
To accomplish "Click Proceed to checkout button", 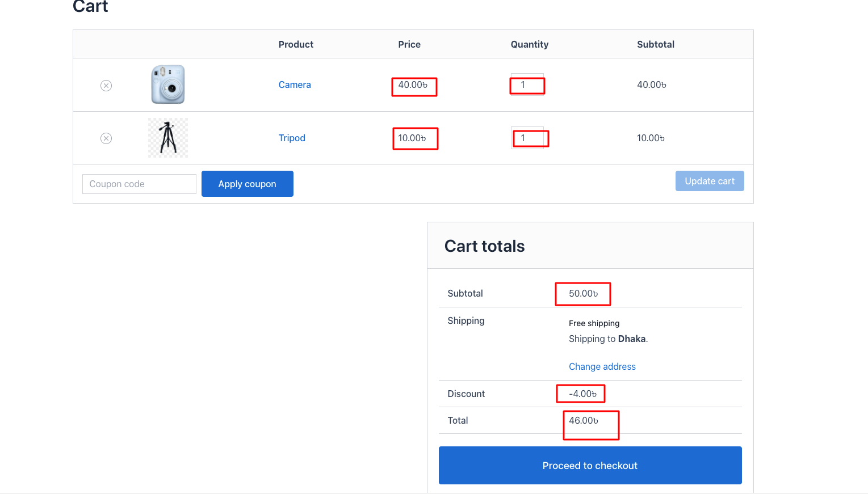I will [590, 465].
